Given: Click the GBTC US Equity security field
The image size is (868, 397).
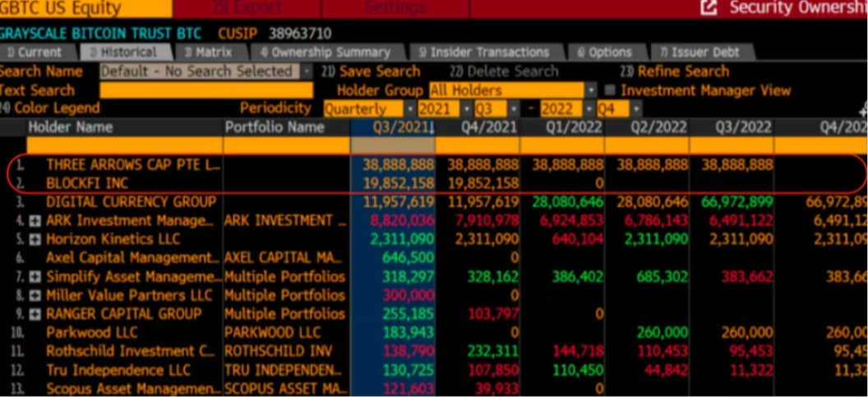Looking at the screenshot, I should tap(85, 8).
